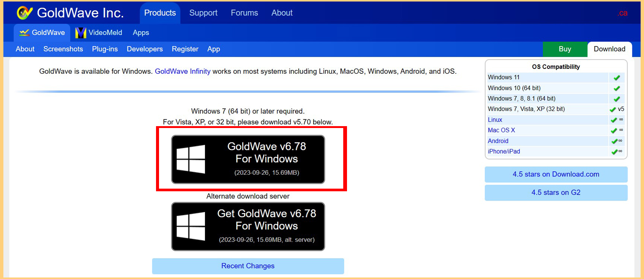Click the GoldWave Inc. logo icon
Screen dimensions: 644x279
coord(25,13)
